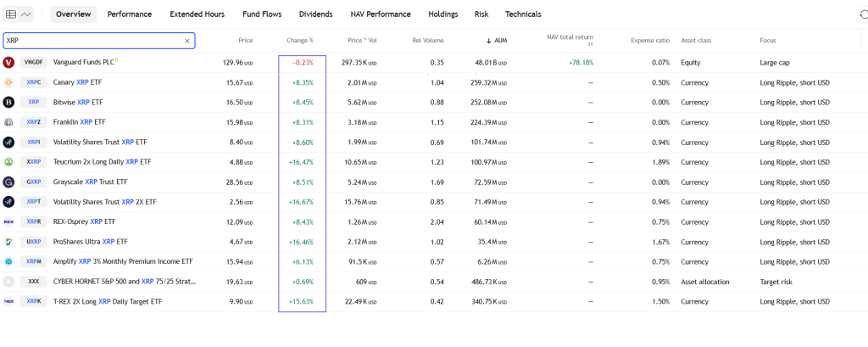Switch to the Overview tab

tap(74, 14)
